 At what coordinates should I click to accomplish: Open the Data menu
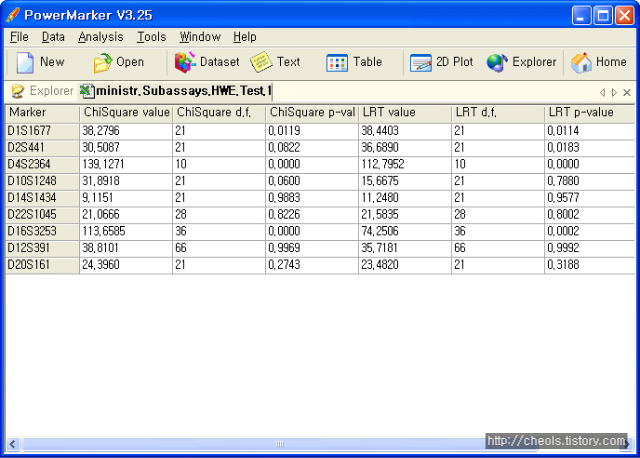[53, 37]
